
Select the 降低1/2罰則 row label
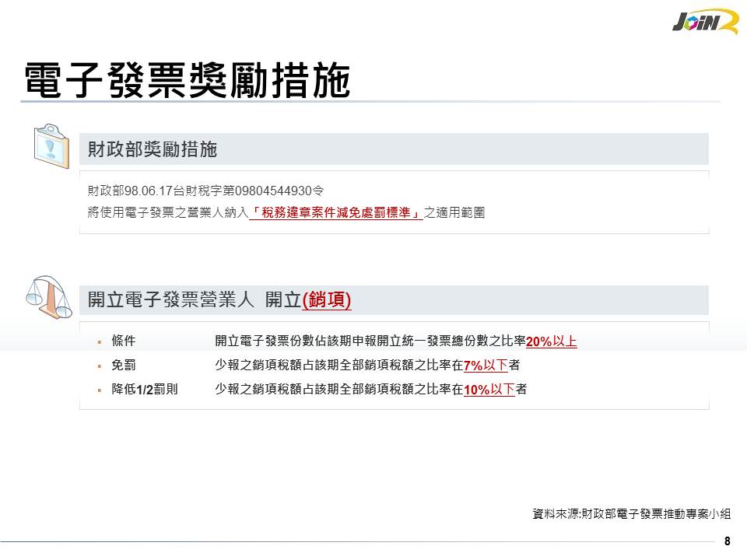[145, 390]
